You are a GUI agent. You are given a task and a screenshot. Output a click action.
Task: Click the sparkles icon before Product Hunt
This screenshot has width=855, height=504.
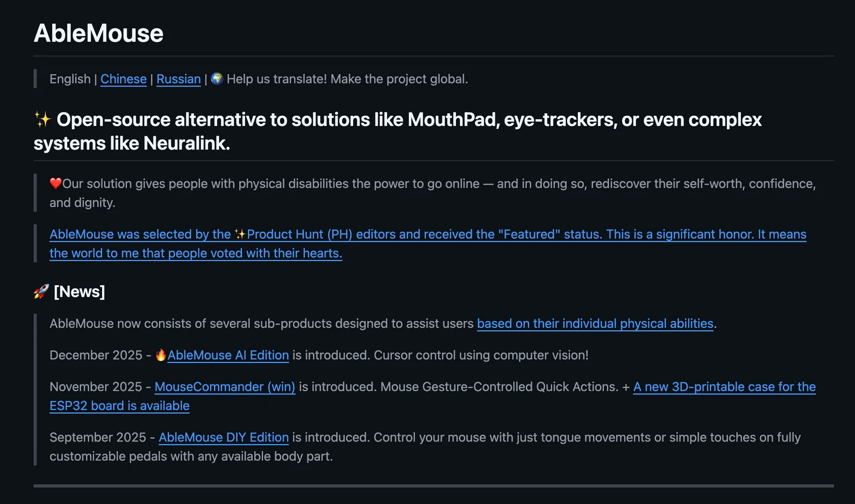(240, 234)
